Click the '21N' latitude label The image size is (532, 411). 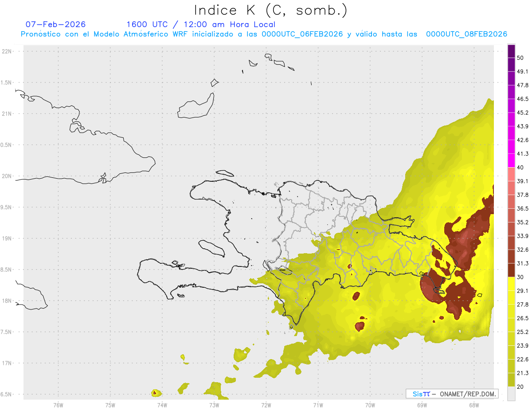pos(7,114)
